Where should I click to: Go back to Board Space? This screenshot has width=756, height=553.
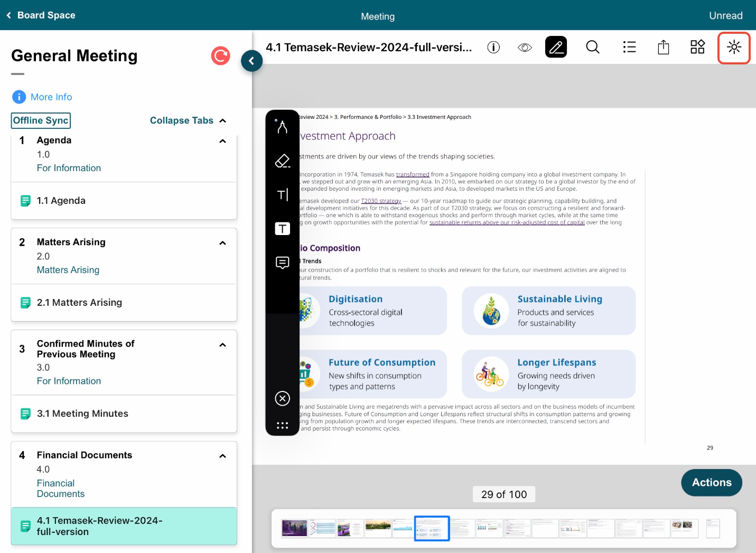[x=41, y=15]
